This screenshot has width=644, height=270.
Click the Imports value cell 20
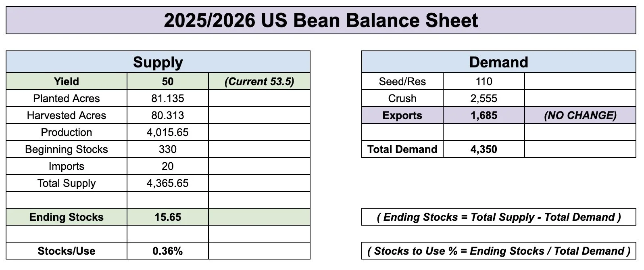(167, 166)
